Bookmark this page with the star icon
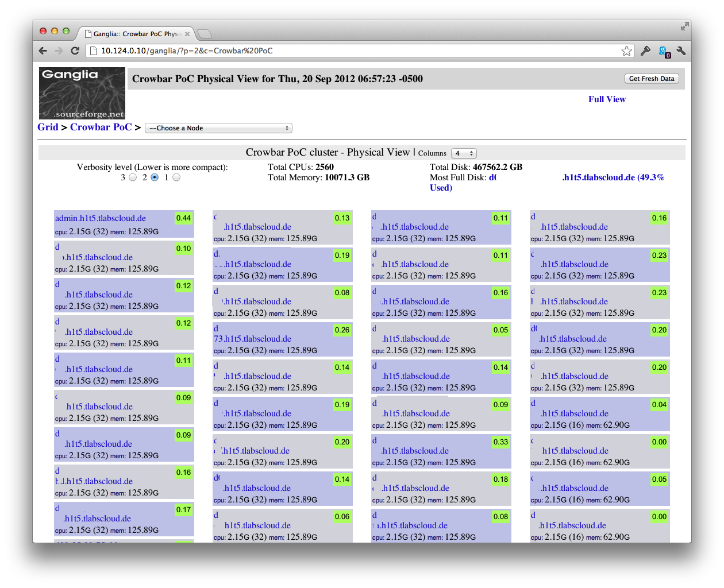Viewport: 724px width, 588px height. click(626, 51)
